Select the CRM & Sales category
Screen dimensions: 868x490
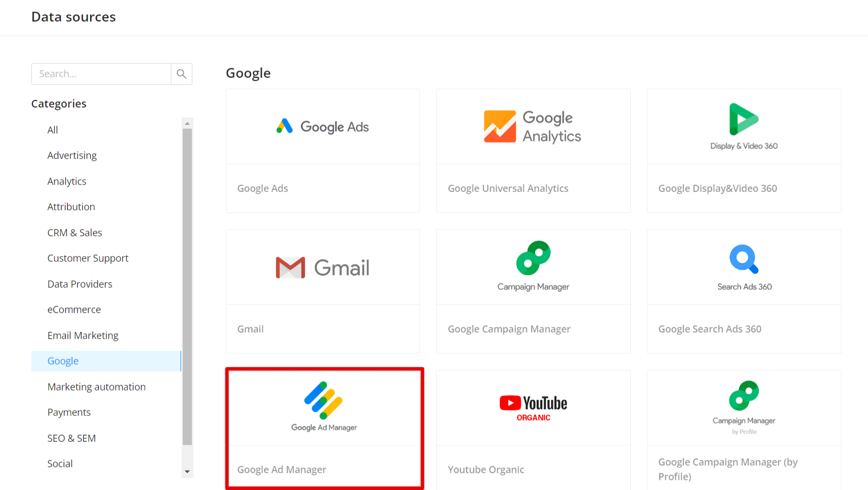(x=75, y=233)
